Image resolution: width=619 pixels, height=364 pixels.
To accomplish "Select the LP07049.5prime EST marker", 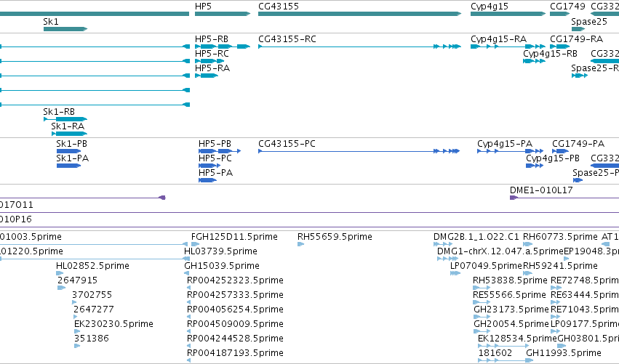I will point(455,273).
